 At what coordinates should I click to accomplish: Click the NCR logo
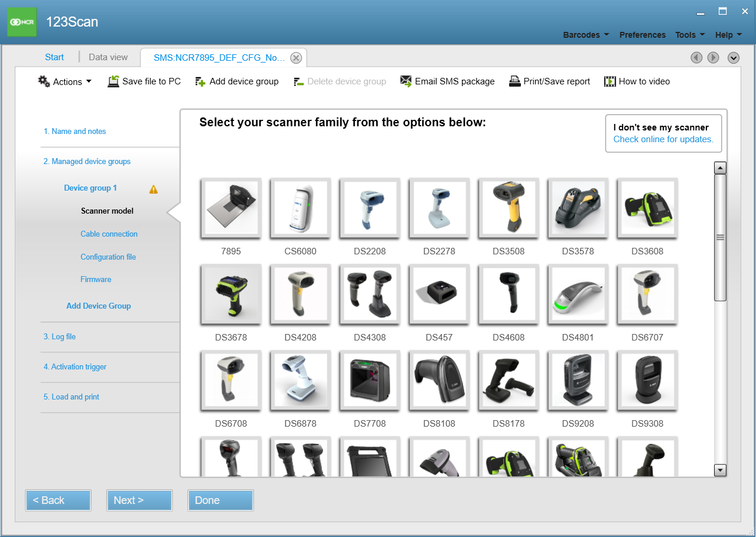[22, 22]
